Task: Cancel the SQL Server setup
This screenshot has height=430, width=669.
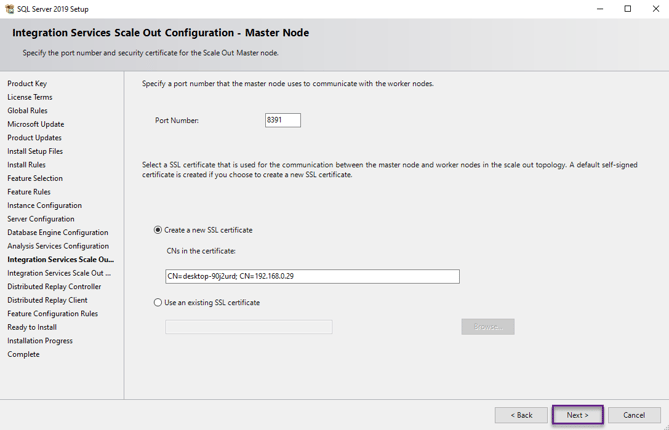Action: 634,415
